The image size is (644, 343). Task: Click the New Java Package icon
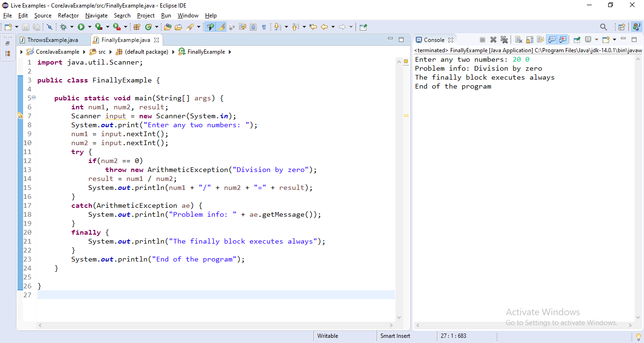pyautogui.click(x=137, y=27)
